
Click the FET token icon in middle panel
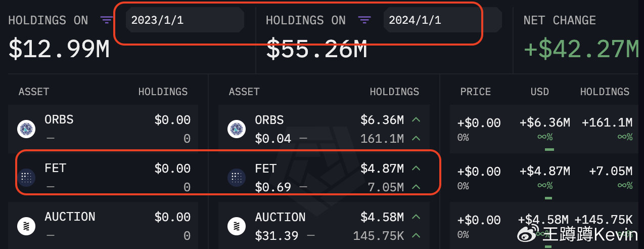pos(236,177)
